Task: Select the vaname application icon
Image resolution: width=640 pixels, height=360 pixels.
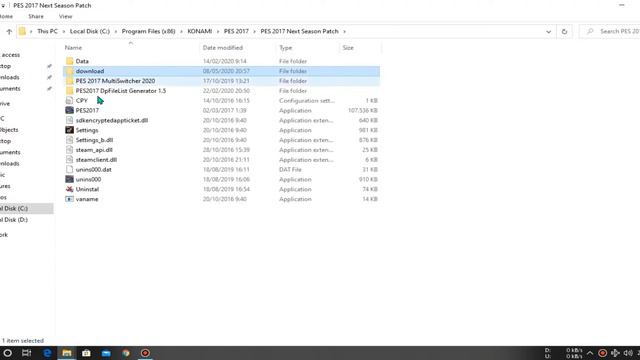Action: point(69,199)
